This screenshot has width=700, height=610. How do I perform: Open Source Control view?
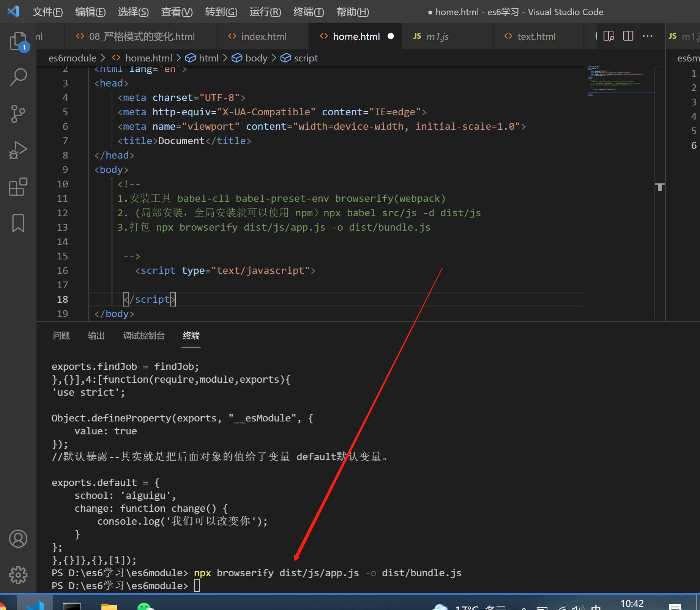[18, 114]
